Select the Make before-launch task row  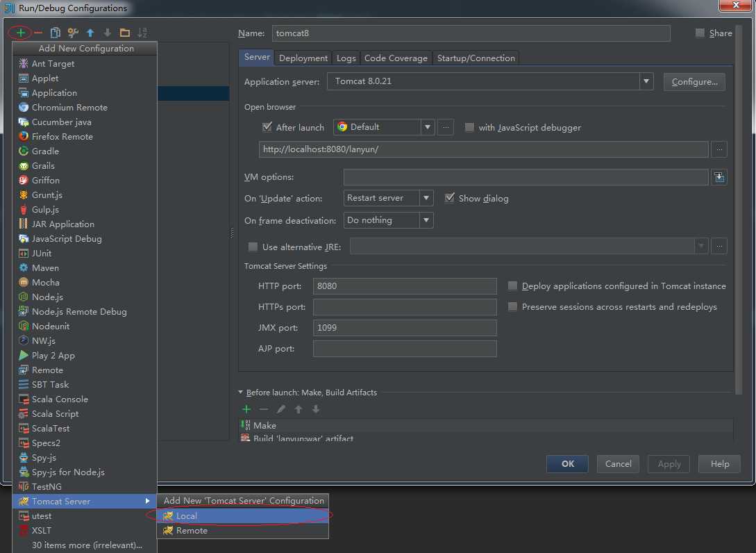486,425
